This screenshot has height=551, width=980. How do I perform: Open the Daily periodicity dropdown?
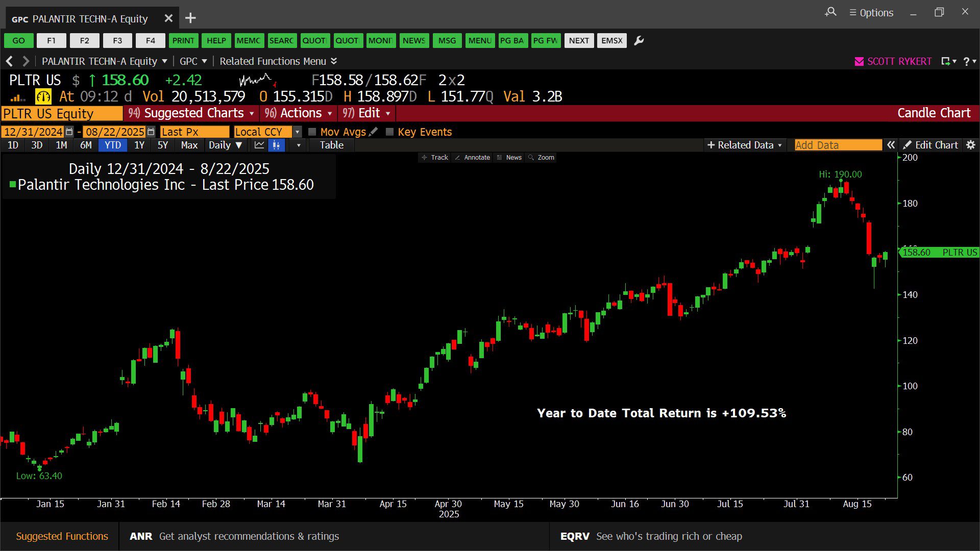pyautogui.click(x=225, y=145)
